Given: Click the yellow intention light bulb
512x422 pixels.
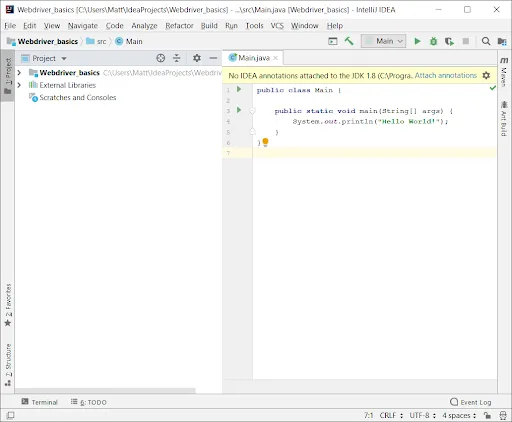Looking at the screenshot, I should point(265,142).
